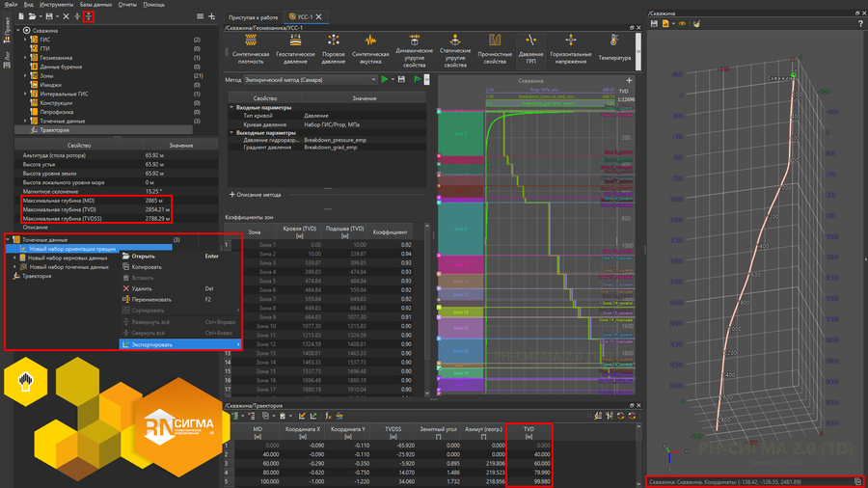The height and width of the screenshot is (488, 868).
Task: Switch to the Приступая к работе tab
Action: click(254, 17)
